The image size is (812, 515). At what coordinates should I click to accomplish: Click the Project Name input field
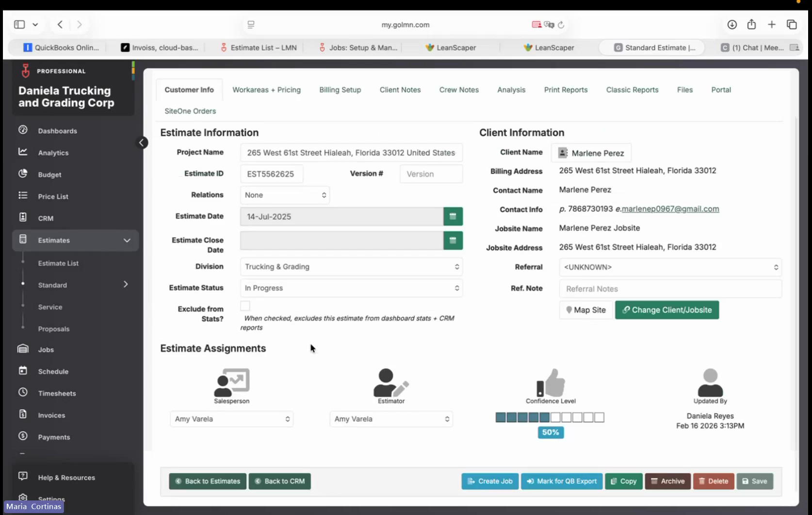pos(351,153)
